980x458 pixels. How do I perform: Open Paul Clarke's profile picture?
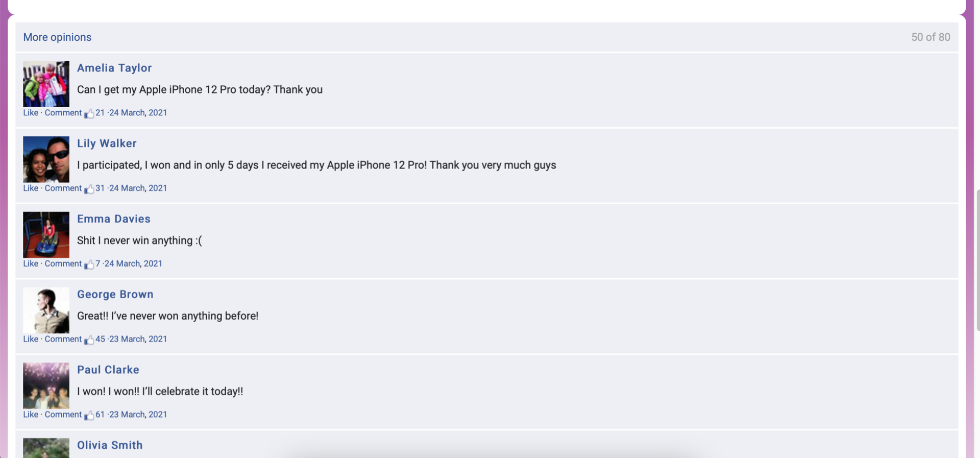pos(46,386)
